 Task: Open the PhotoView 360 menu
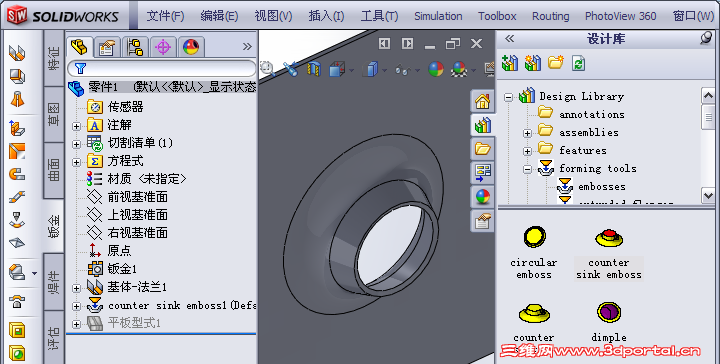click(620, 16)
